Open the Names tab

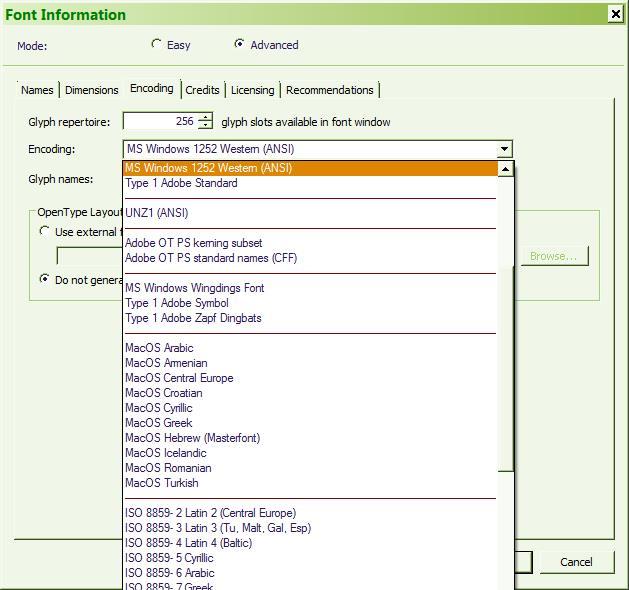37,90
